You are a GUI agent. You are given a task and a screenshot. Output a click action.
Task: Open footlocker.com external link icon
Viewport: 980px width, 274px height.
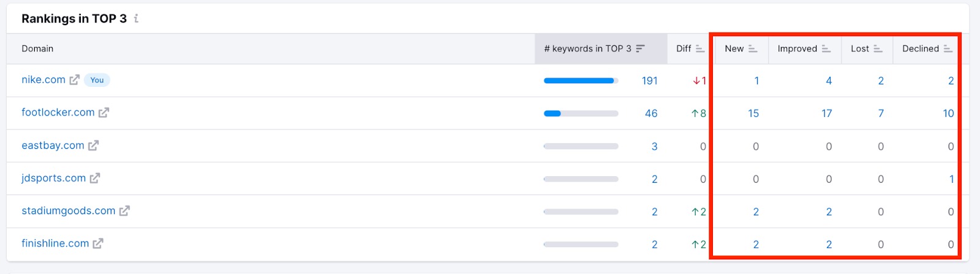pyautogui.click(x=104, y=113)
